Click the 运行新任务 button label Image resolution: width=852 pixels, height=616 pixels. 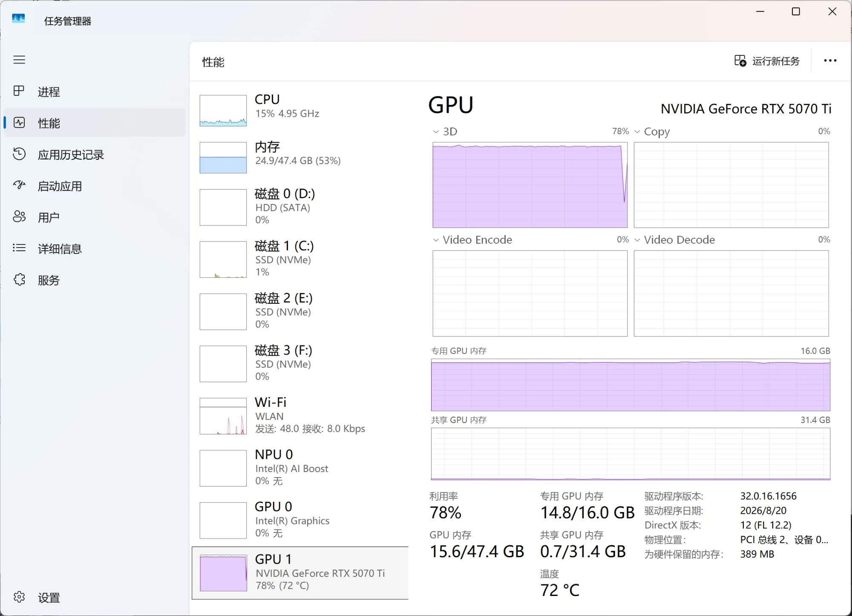[776, 61]
